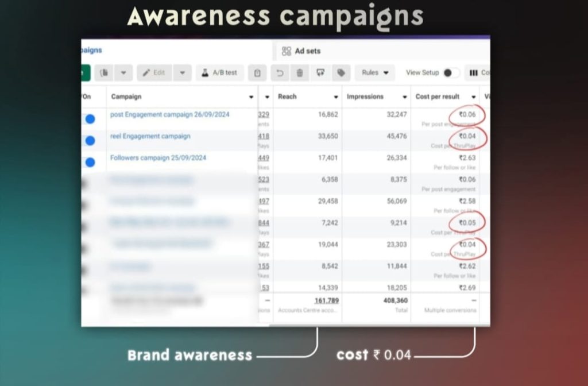
Task: Click the duplicate campaign icon
Action: [105, 73]
